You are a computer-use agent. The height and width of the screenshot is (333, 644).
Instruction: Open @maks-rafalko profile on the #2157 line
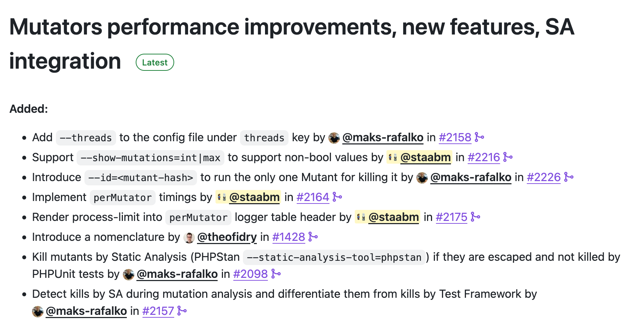(x=86, y=311)
